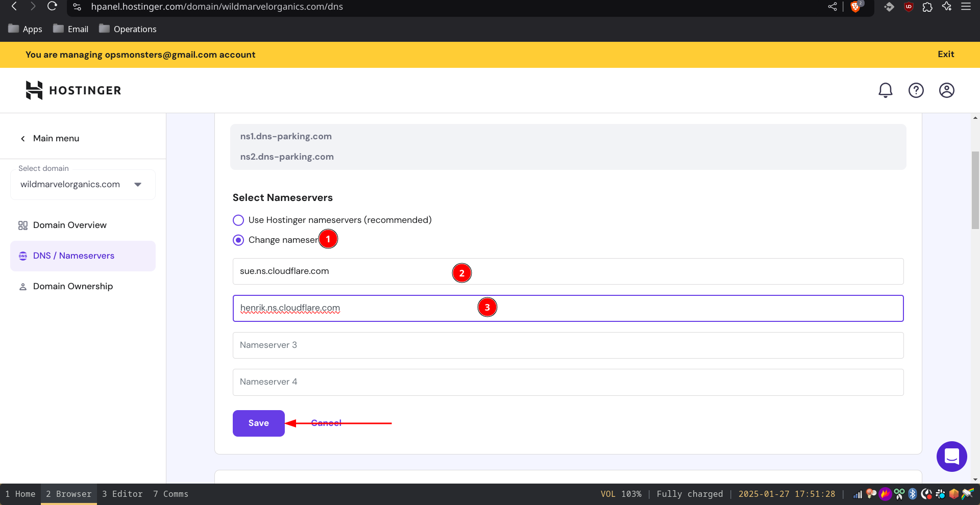The image size is (980, 505).
Task: Click the Nameserver 3 input field
Action: pos(568,345)
